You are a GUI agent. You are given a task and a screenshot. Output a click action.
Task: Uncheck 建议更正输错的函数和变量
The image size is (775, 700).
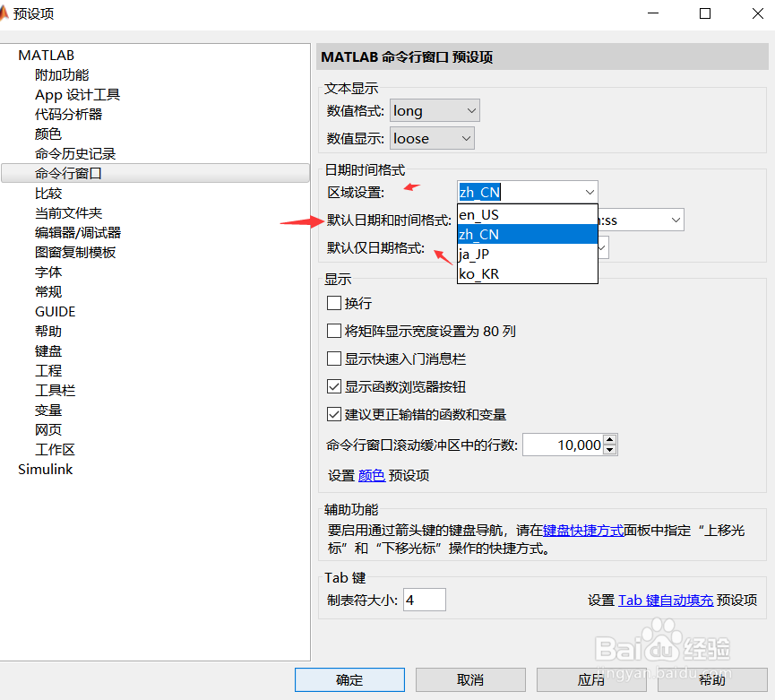[334, 414]
